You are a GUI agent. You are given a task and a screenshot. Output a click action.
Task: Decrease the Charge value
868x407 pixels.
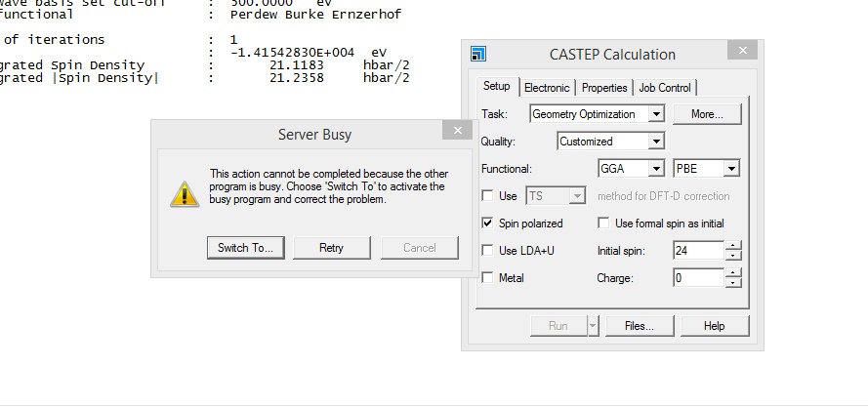coord(733,282)
